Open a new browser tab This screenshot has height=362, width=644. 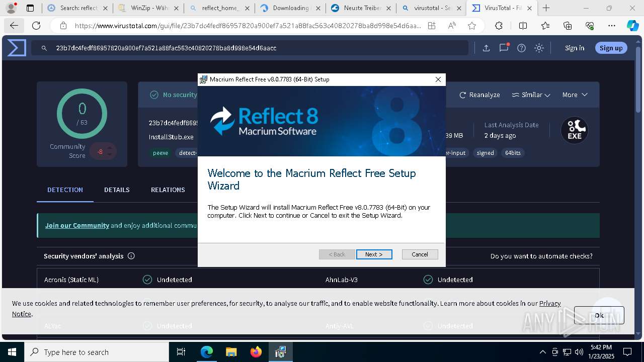(546, 8)
